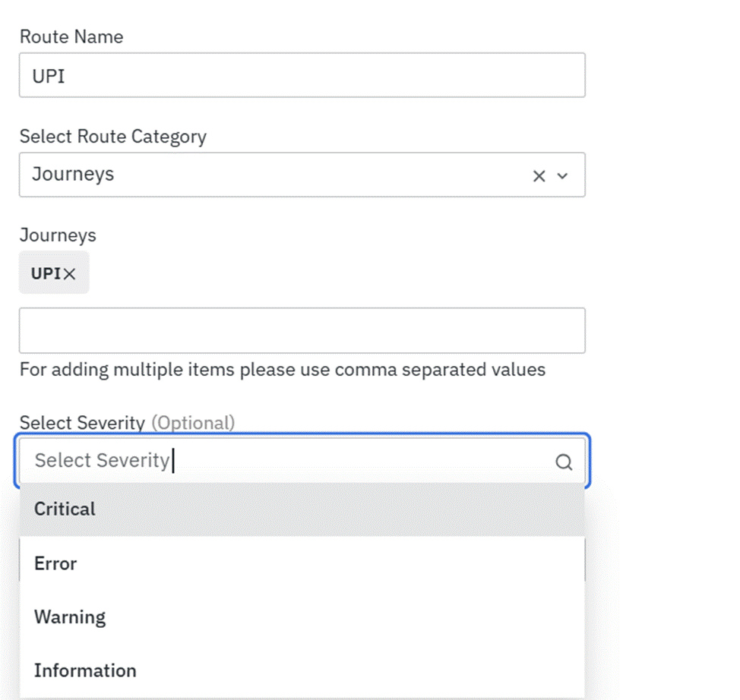Click the Select Severity label text
The width and height of the screenshot is (740, 700).
click(x=82, y=423)
